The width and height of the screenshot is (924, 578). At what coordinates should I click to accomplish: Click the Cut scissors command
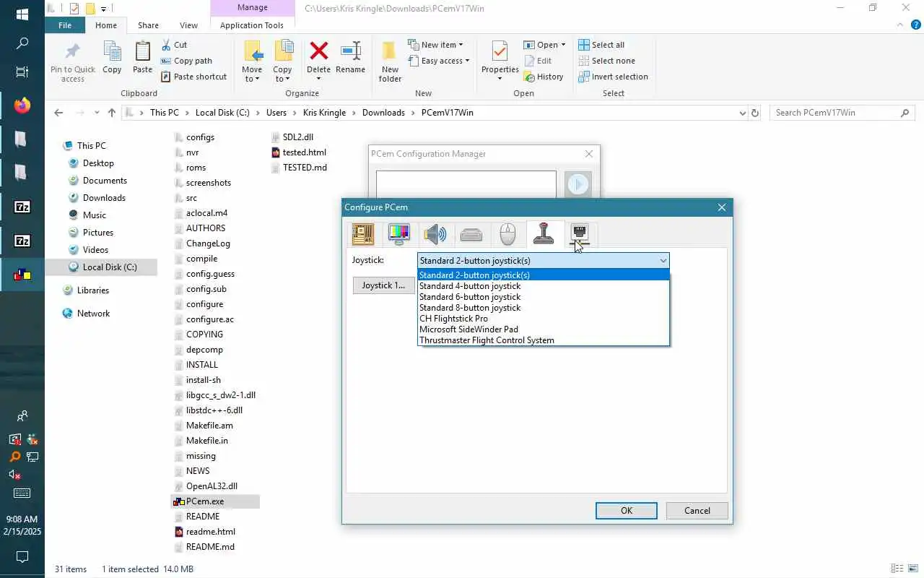tap(174, 45)
